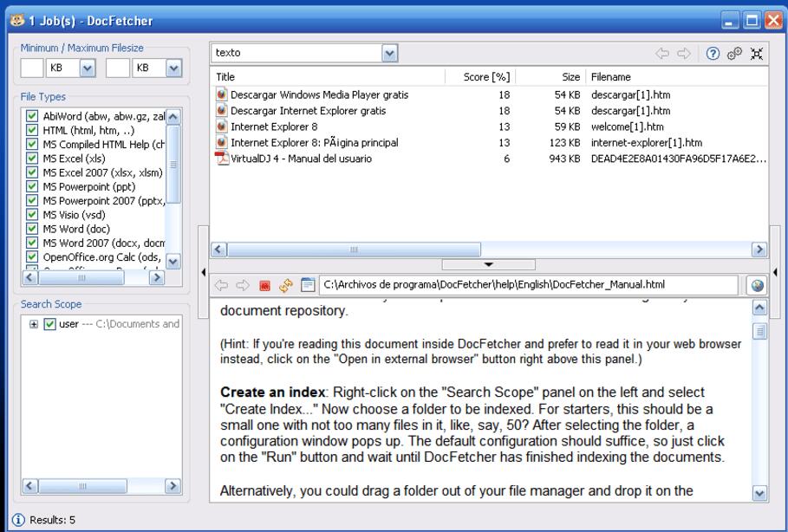Uncheck the MS Excel (xls) file type
Image resolution: width=788 pixels, height=532 pixels.
point(32,159)
